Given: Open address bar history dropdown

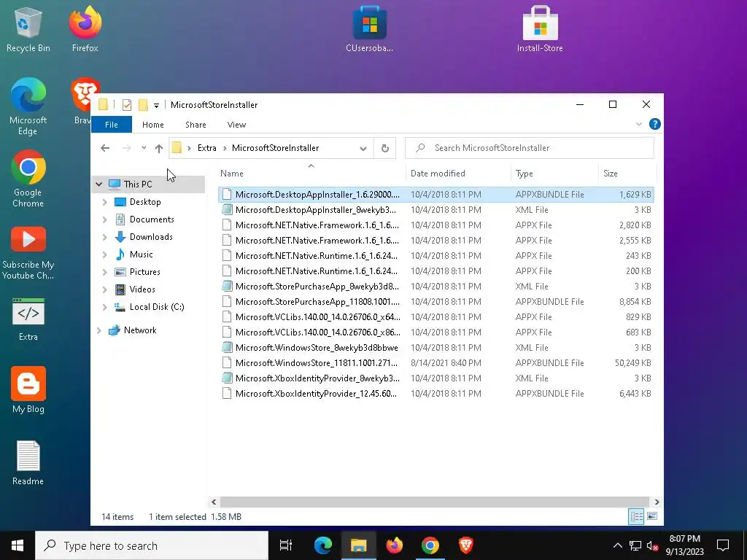Looking at the screenshot, I should pyautogui.click(x=363, y=148).
